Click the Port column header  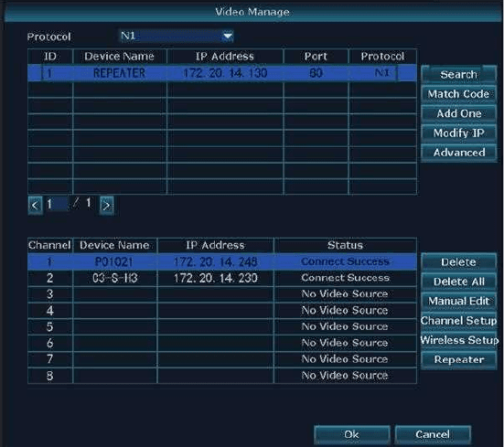point(316,57)
